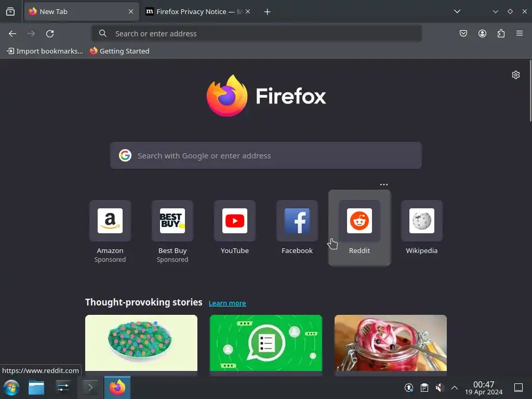Click the muted volume tray icon
532x399 pixels.
pos(440,388)
